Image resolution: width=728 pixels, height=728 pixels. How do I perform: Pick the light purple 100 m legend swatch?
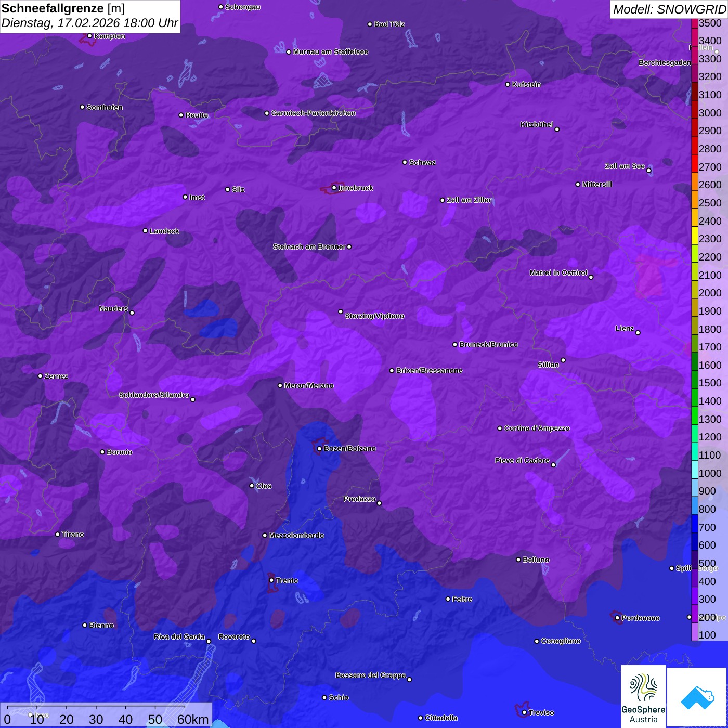click(x=695, y=632)
